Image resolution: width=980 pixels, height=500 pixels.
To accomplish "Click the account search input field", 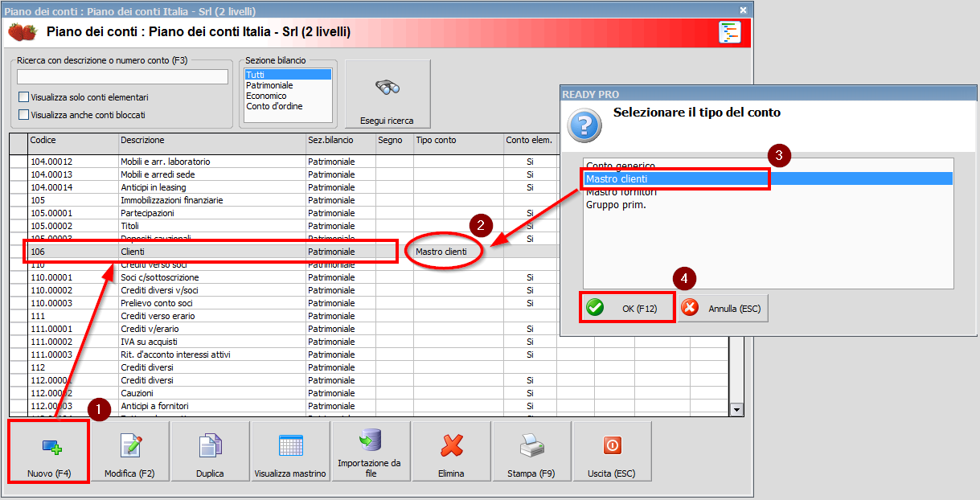I will (121, 75).
